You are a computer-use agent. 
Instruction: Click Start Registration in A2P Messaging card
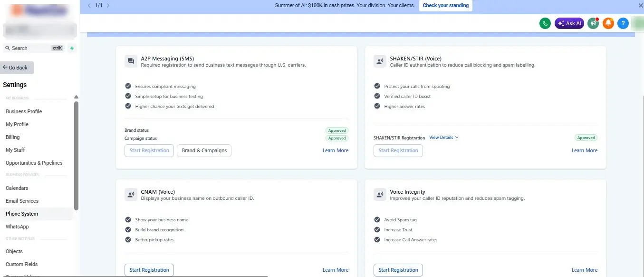pos(149,150)
